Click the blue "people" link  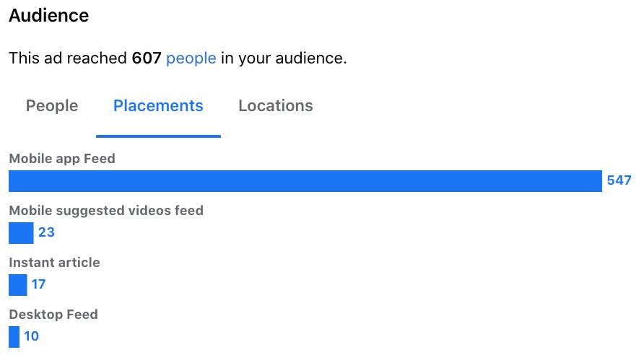[x=191, y=58]
